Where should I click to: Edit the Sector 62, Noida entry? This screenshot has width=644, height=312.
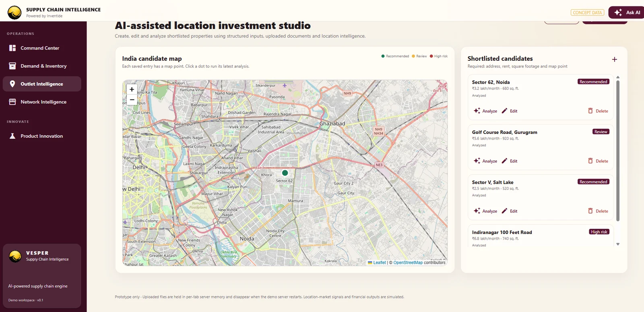[510, 111]
